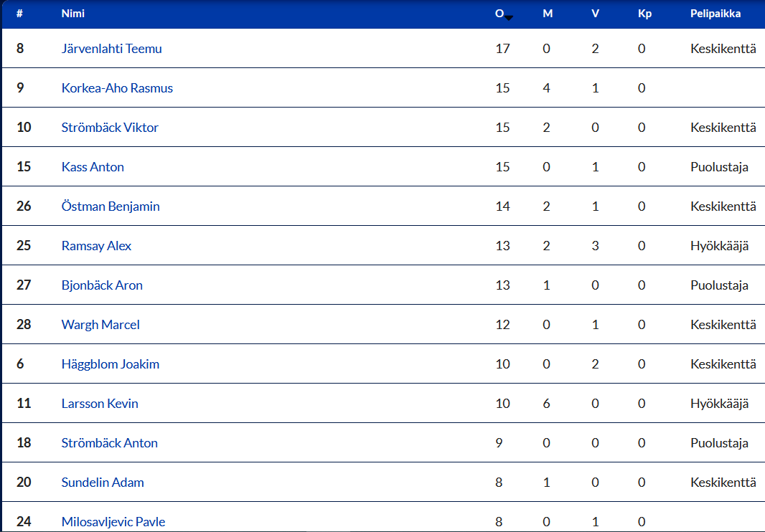Screen dimensions: 765x532
Task: Sort by the # number column header
Action: pyautogui.click(x=19, y=14)
